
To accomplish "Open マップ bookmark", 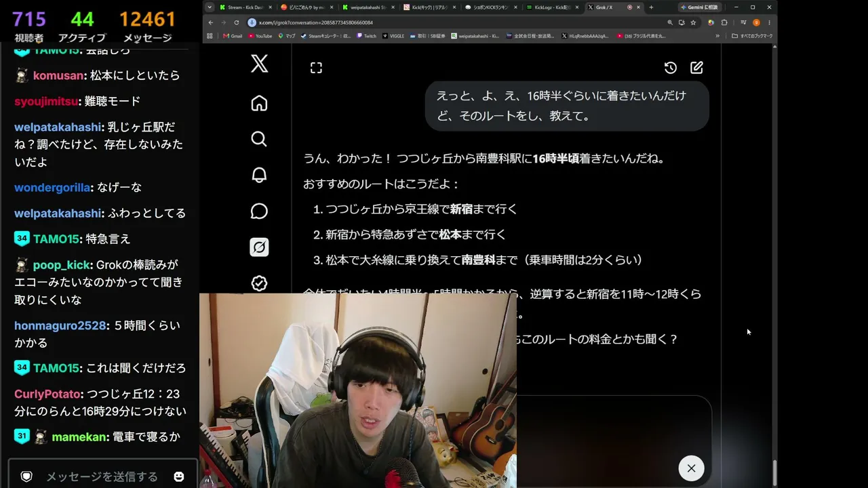I will point(286,36).
